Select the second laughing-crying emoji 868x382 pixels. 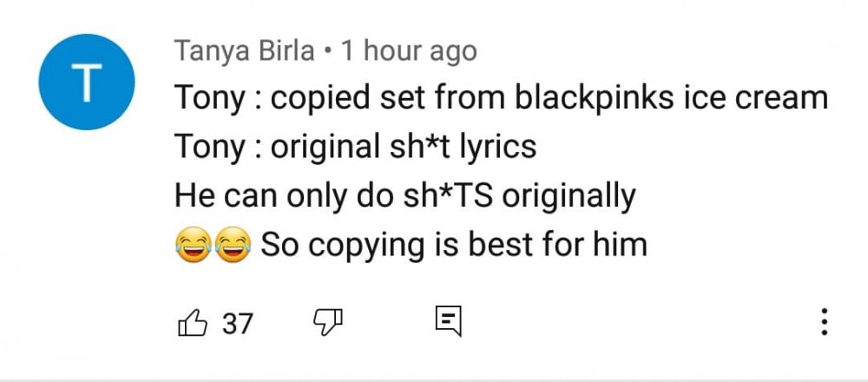233,245
